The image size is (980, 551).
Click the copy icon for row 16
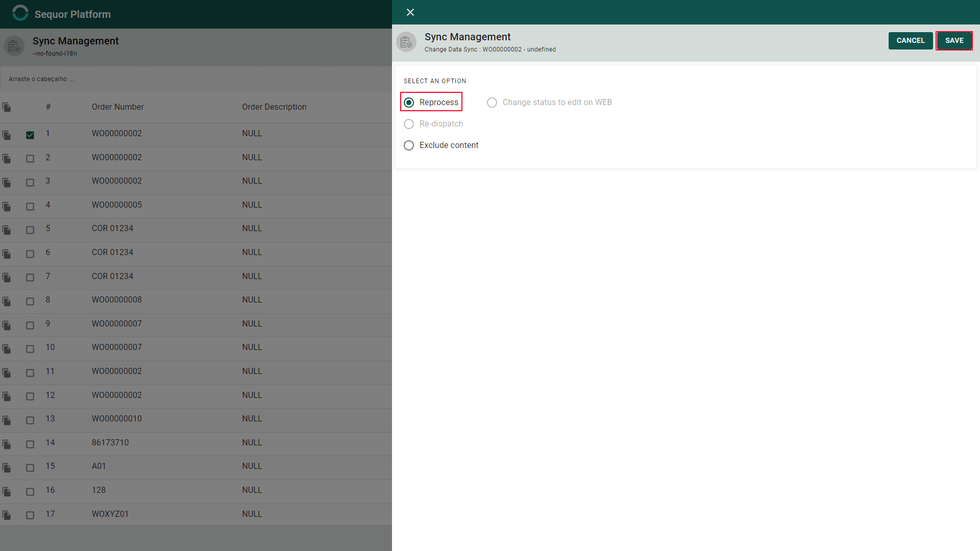coord(7,492)
